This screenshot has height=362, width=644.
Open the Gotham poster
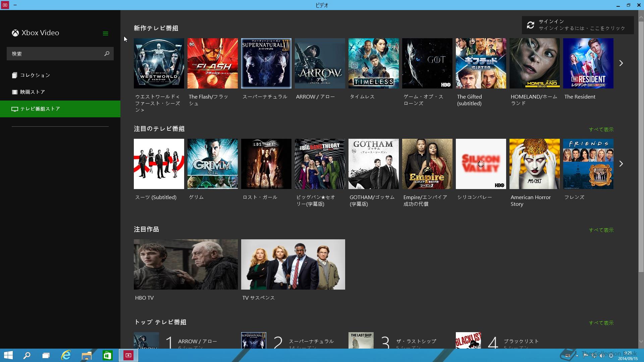(374, 164)
